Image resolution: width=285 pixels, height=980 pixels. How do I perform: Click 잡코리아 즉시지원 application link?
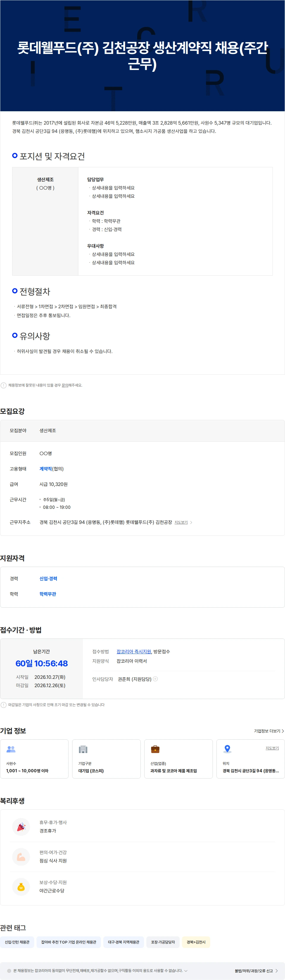click(134, 651)
